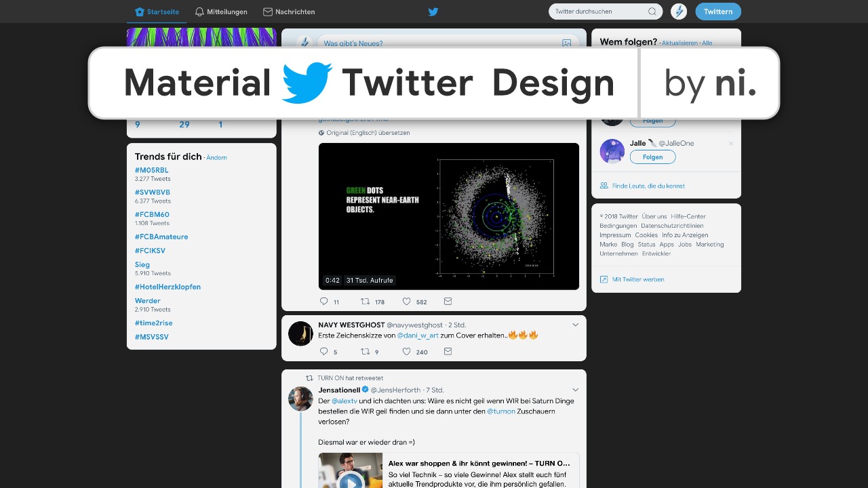
Task: Open the options dropdown on NAVY WESTGHOST's tweet
Action: (x=576, y=325)
